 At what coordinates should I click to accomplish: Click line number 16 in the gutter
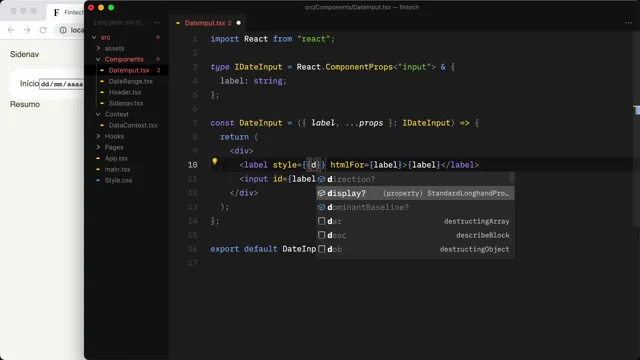coord(193,249)
